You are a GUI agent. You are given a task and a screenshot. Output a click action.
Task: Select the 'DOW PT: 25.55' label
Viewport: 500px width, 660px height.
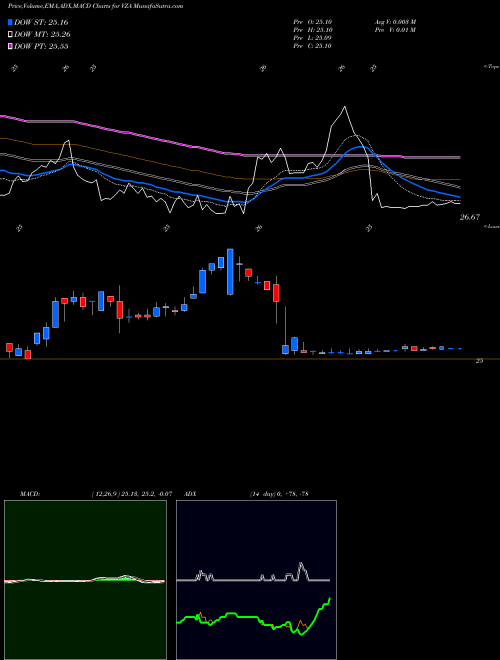click(x=41, y=46)
